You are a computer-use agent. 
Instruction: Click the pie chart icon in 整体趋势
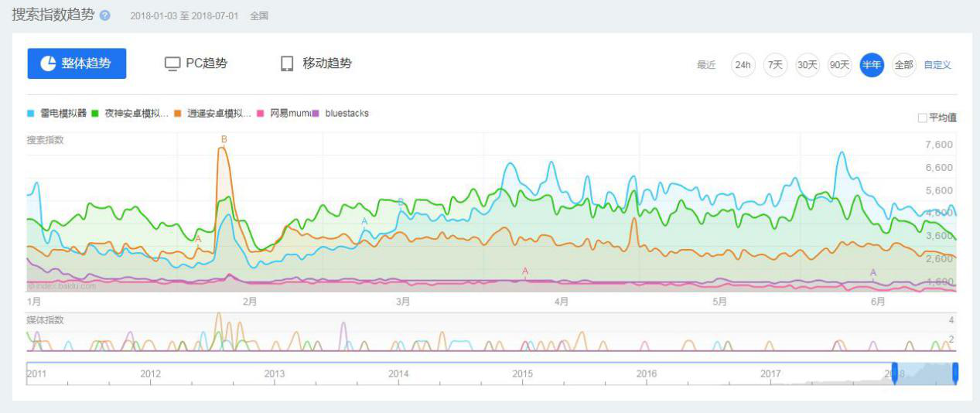point(49,63)
